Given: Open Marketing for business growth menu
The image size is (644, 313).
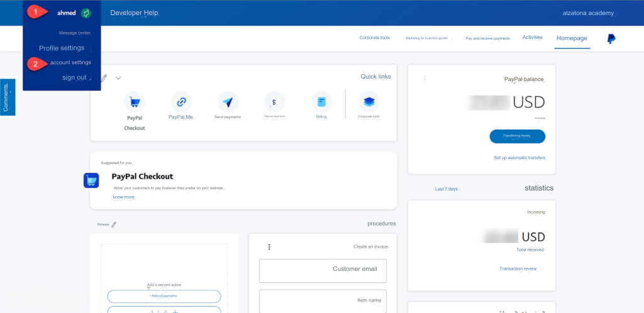Looking at the screenshot, I should 428,38.
